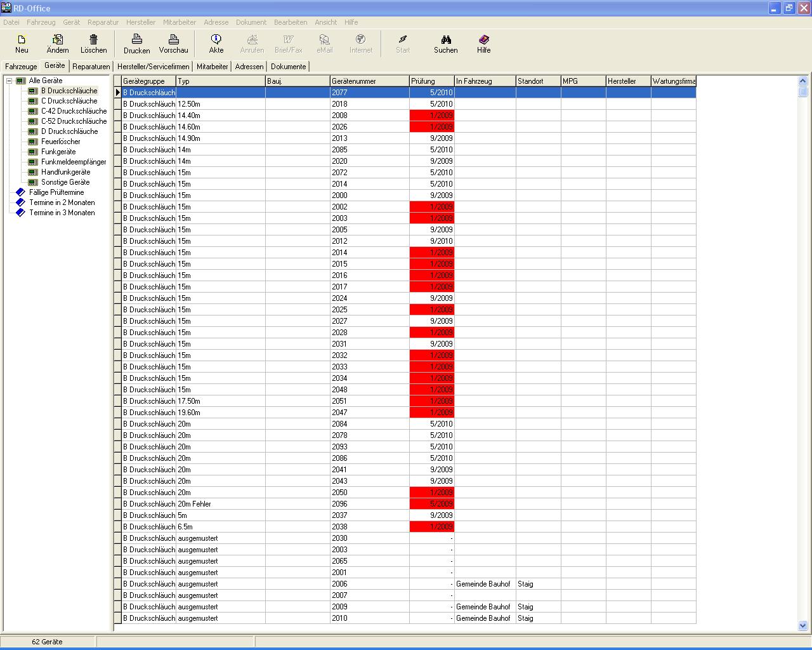Collapse the Alle Geräte tree node
Viewport: 812px width, 650px height.
[10, 81]
